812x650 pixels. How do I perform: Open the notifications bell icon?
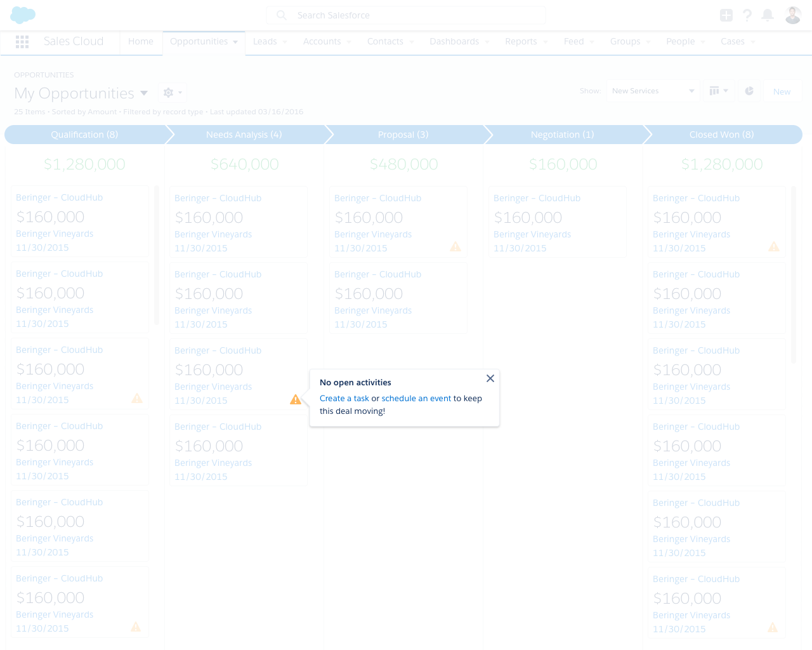767,14
